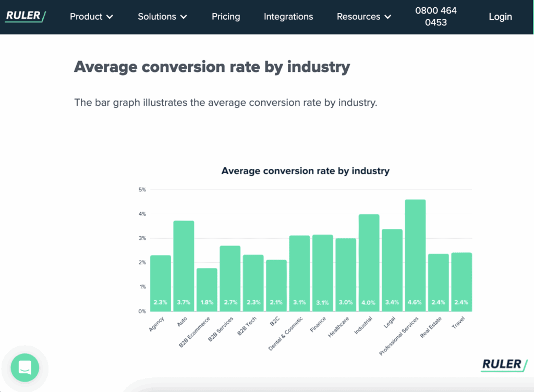Viewport: 534px width, 392px height.
Task: Click the B2B Tech axis label
Action: [247, 326]
